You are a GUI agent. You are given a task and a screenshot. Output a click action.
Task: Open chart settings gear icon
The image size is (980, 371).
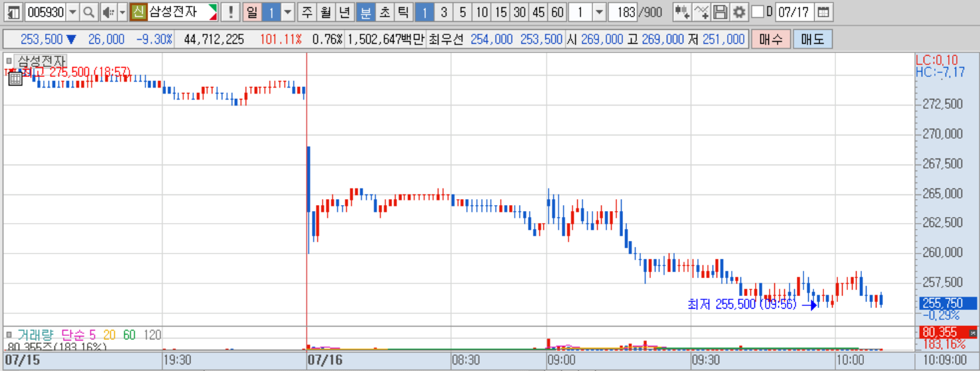(738, 12)
